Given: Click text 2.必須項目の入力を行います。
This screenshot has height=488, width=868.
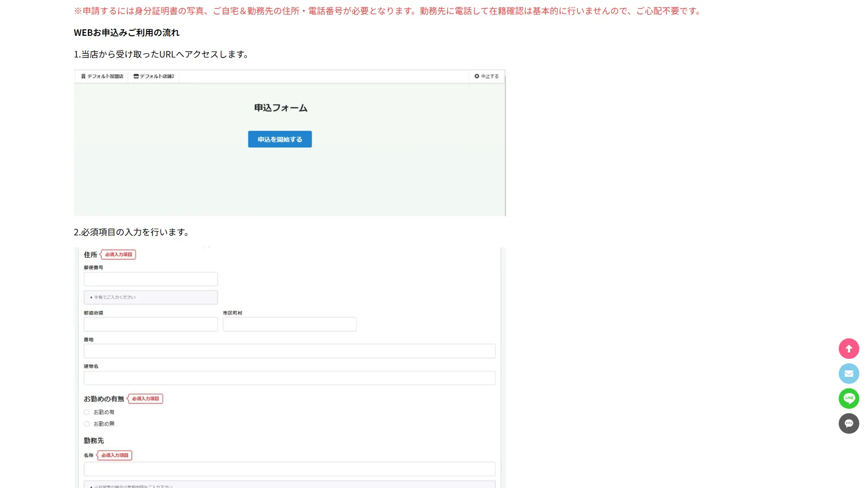Looking at the screenshot, I should [x=133, y=232].
